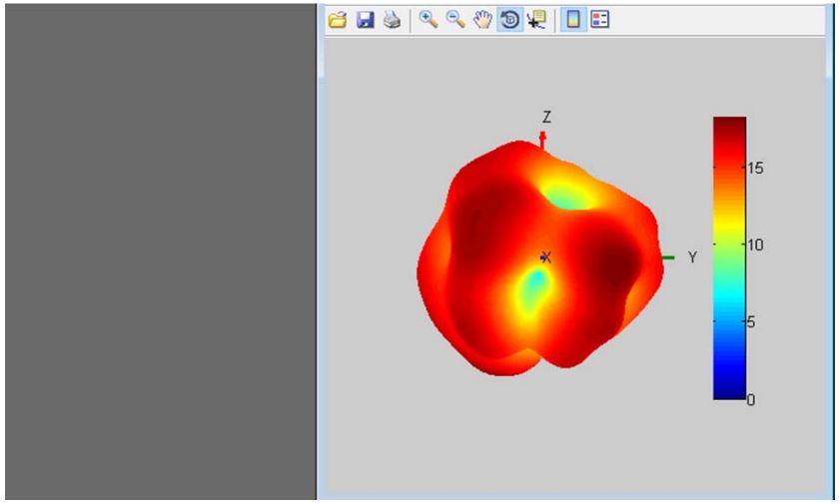Click the colorbar gradient scale
This screenshot has width=840, height=504.
click(729, 257)
